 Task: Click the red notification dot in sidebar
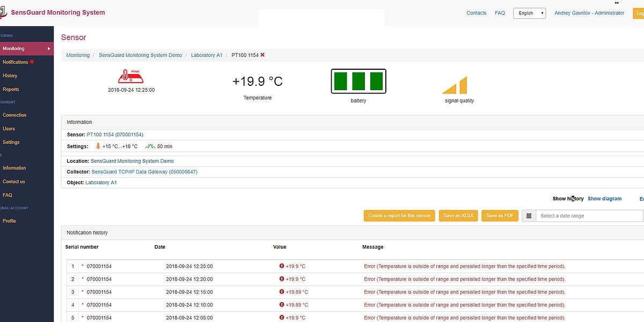tap(32, 62)
